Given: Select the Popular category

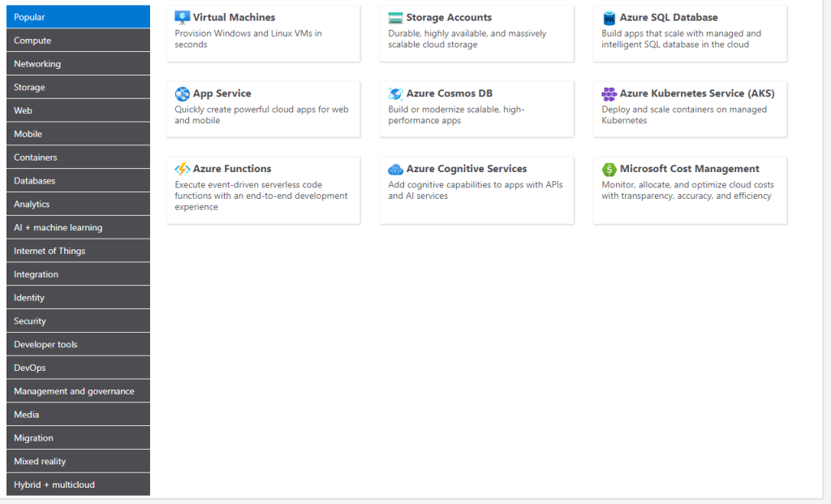Looking at the screenshot, I should point(79,16).
